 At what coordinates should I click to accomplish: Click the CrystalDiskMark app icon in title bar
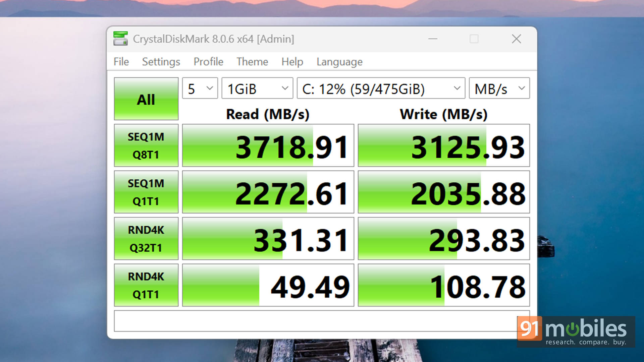pos(120,39)
